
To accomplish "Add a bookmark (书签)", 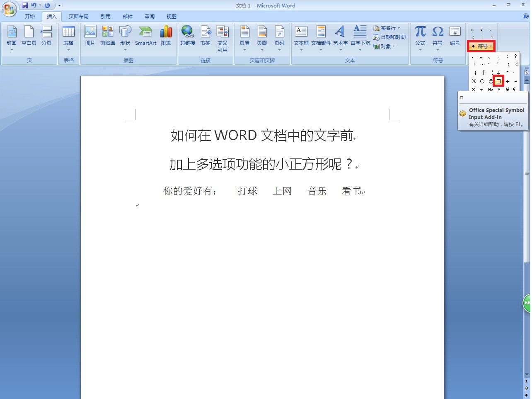I will [206, 36].
